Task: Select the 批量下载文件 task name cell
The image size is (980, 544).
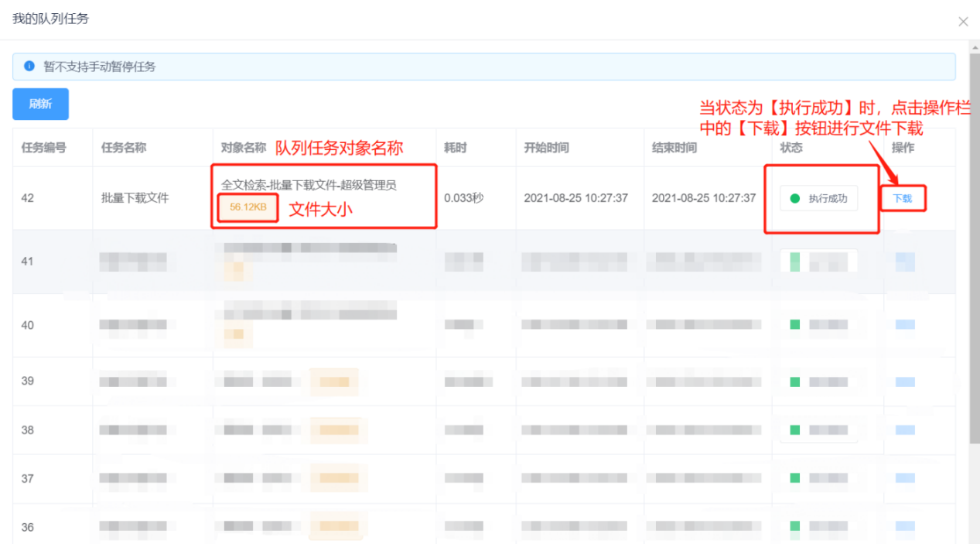Action: (x=135, y=198)
